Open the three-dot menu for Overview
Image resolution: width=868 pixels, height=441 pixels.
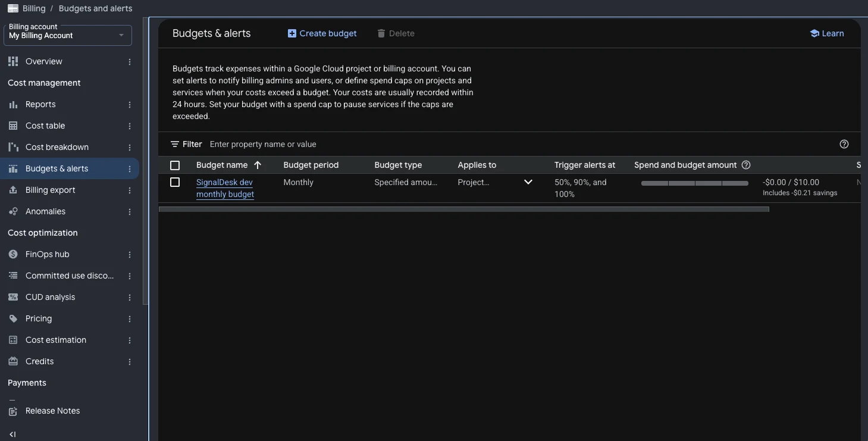[130, 61]
